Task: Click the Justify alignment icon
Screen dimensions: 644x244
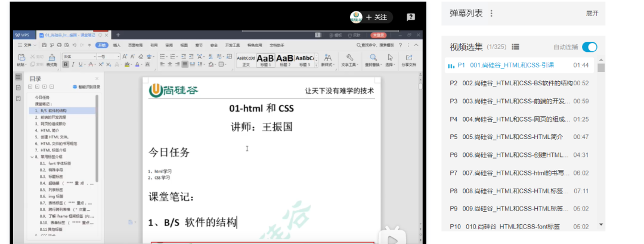Action: pyautogui.click(x=185, y=64)
